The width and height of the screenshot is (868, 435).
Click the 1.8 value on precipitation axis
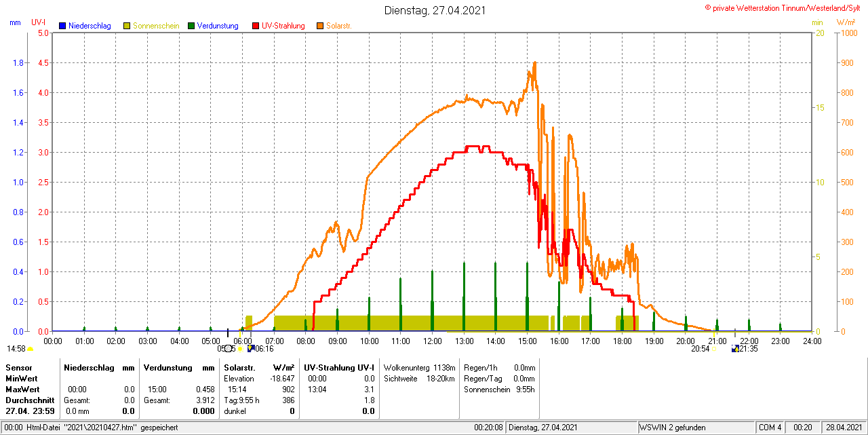point(20,63)
